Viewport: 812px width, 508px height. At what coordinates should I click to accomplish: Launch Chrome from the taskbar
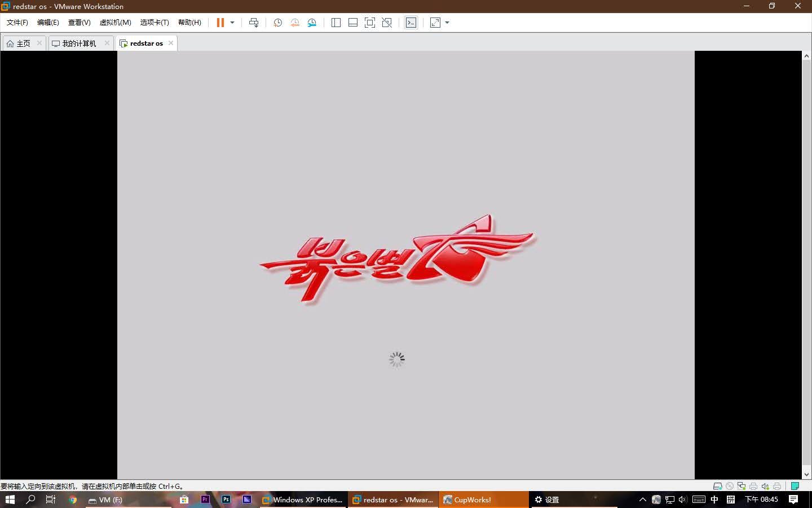coord(73,500)
